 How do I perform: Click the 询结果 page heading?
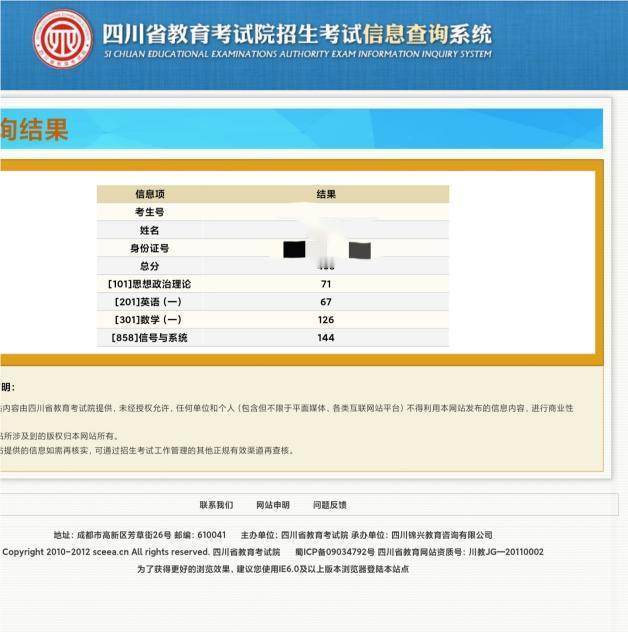pos(34,130)
